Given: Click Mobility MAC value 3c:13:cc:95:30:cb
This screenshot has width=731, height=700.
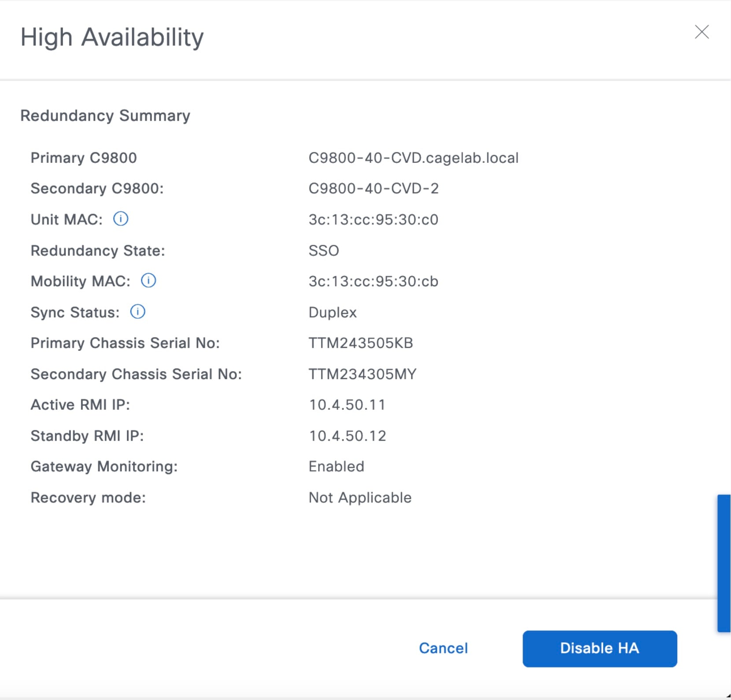Looking at the screenshot, I should coord(373,281).
